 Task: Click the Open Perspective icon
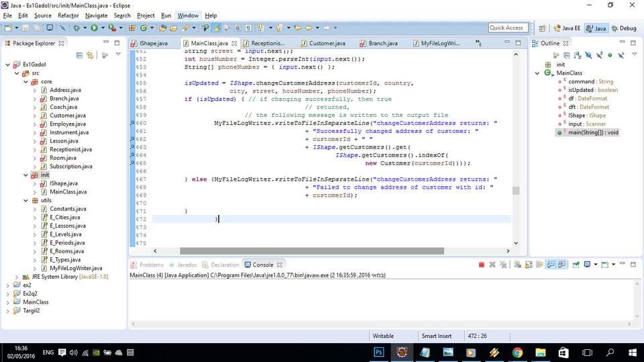pyautogui.click(x=543, y=28)
